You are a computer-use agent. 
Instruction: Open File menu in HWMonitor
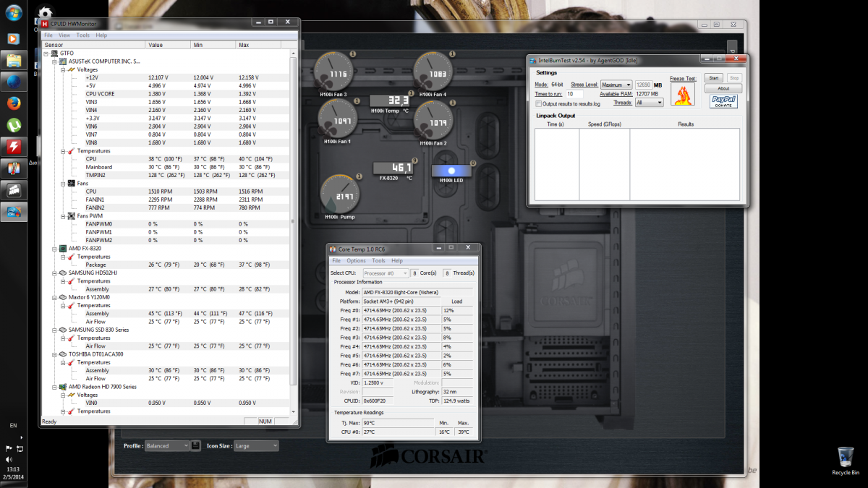(x=48, y=35)
